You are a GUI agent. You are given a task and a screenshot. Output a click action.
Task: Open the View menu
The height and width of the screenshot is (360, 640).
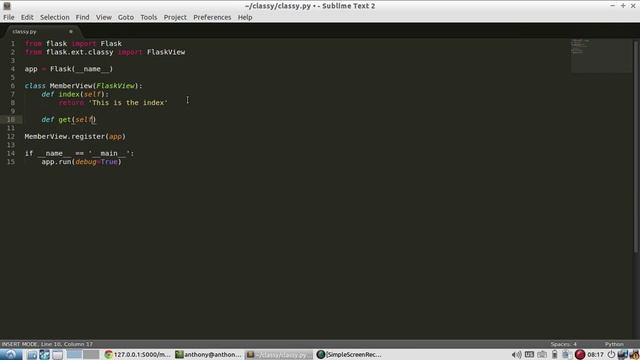(104, 17)
